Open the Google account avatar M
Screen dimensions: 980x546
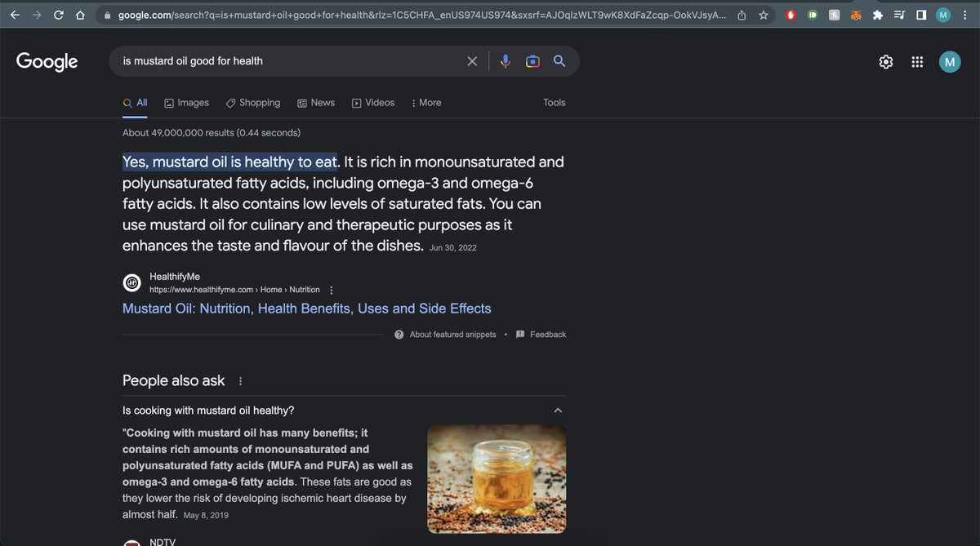950,61
